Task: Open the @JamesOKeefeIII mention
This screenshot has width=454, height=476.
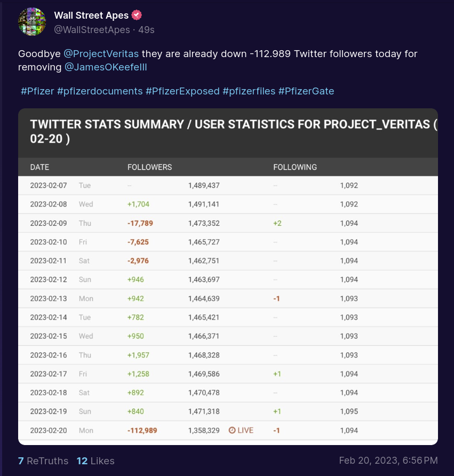Action: (106, 67)
